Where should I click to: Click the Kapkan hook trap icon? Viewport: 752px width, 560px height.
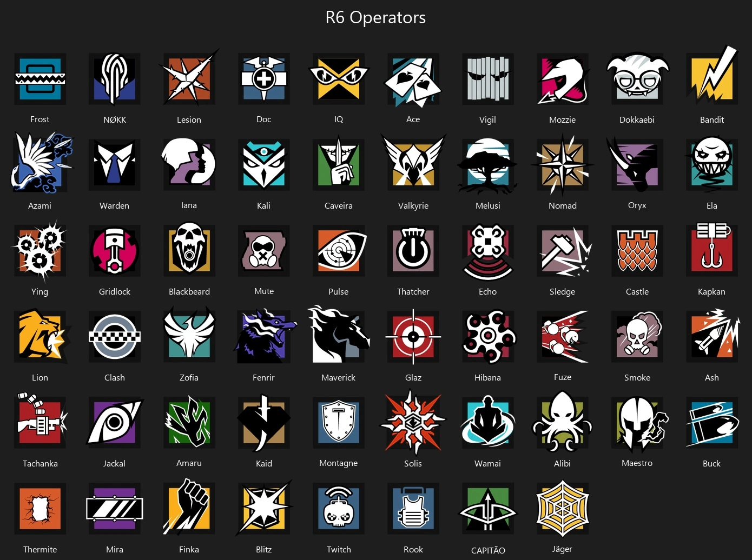[x=712, y=250]
